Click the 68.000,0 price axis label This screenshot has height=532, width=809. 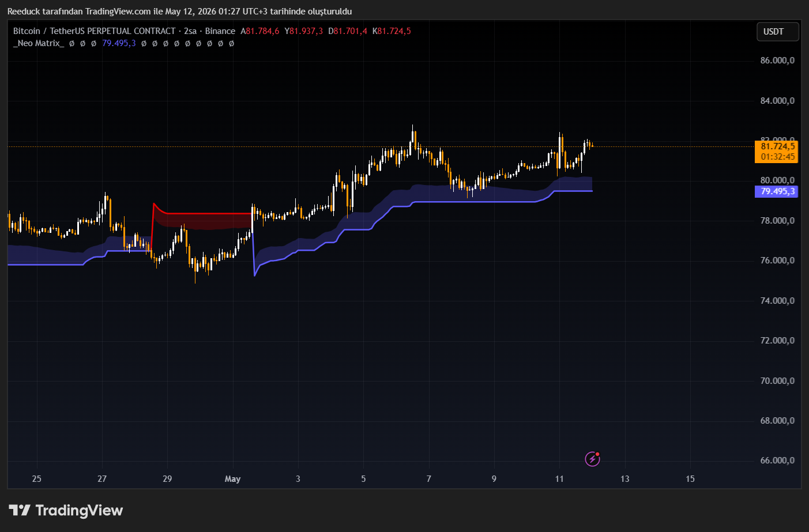(777, 421)
